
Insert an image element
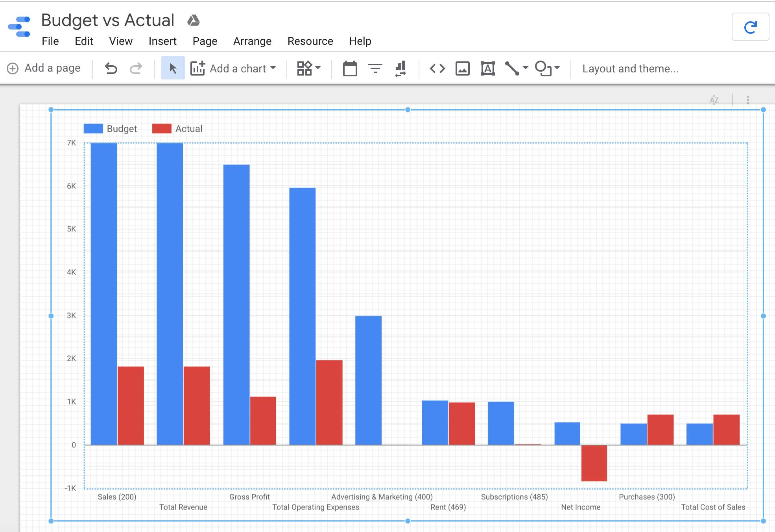click(462, 68)
